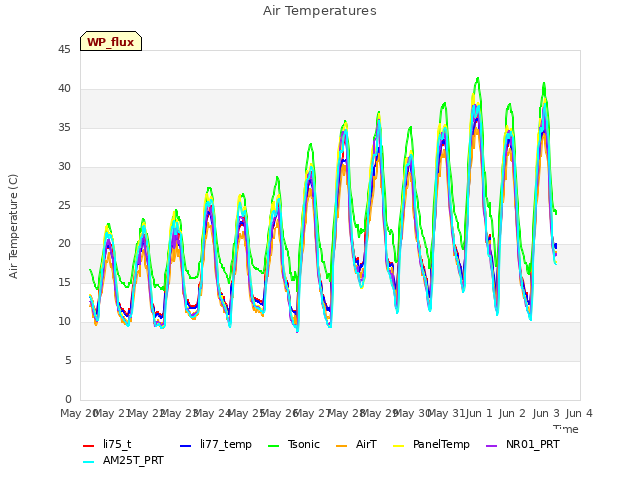
Task: Click the 10 y-axis tick label
Action: point(64,322)
